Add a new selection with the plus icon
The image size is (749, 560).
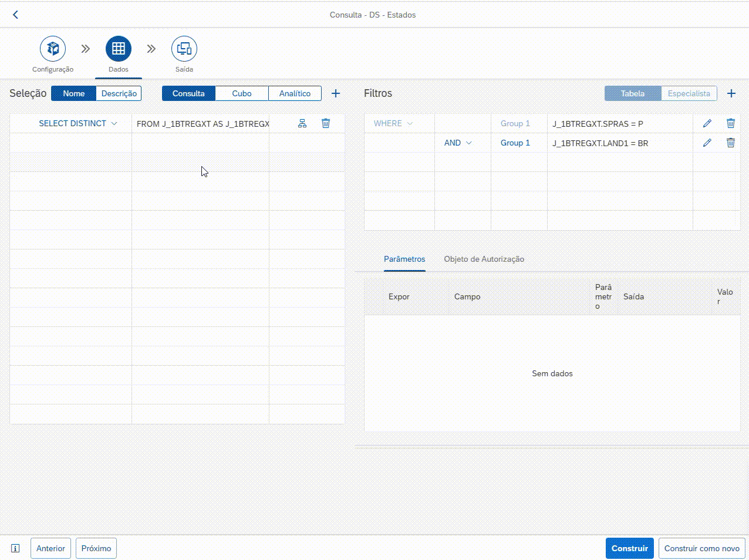(336, 93)
